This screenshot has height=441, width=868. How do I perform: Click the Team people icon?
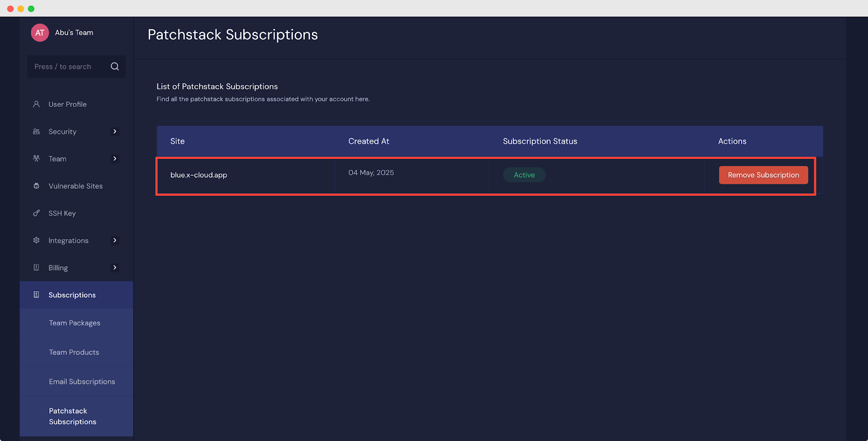tap(36, 158)
